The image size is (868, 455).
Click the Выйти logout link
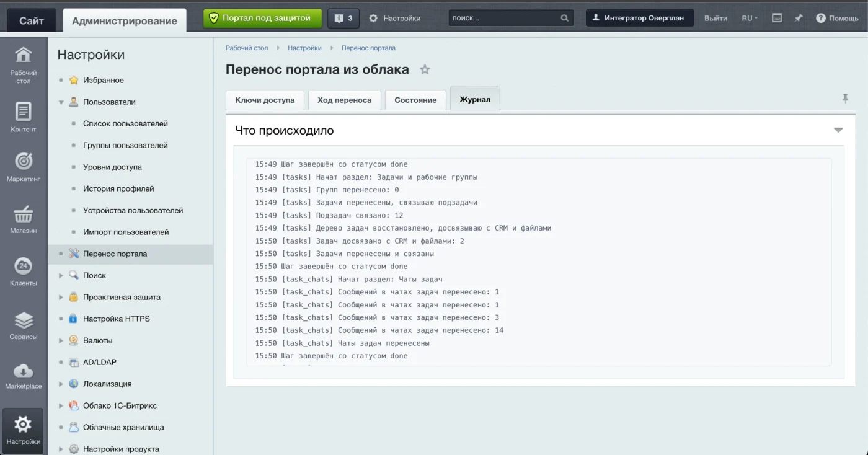click(x=715, y=18)
